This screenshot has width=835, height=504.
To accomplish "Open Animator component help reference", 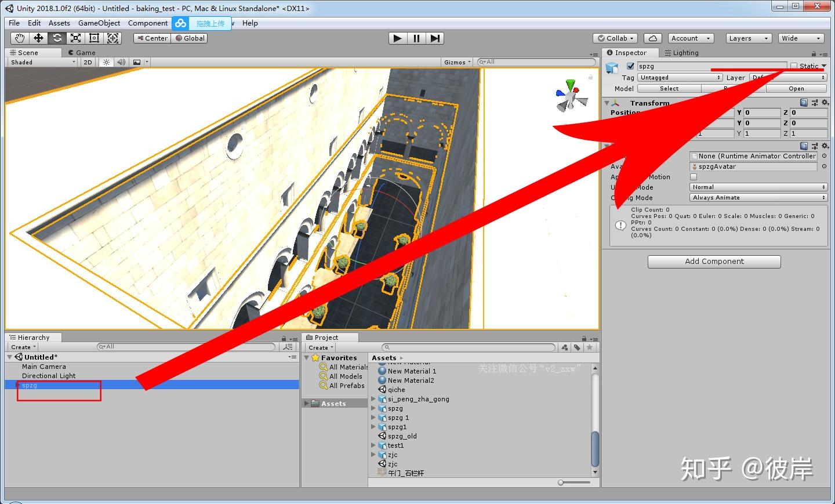I will click(x=804, y=146).
